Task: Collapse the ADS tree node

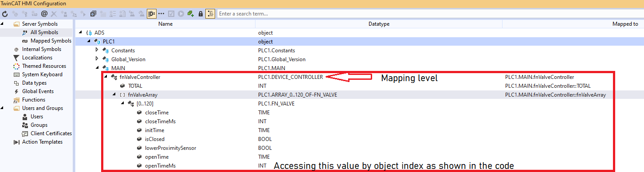Action: pos(81,33)
